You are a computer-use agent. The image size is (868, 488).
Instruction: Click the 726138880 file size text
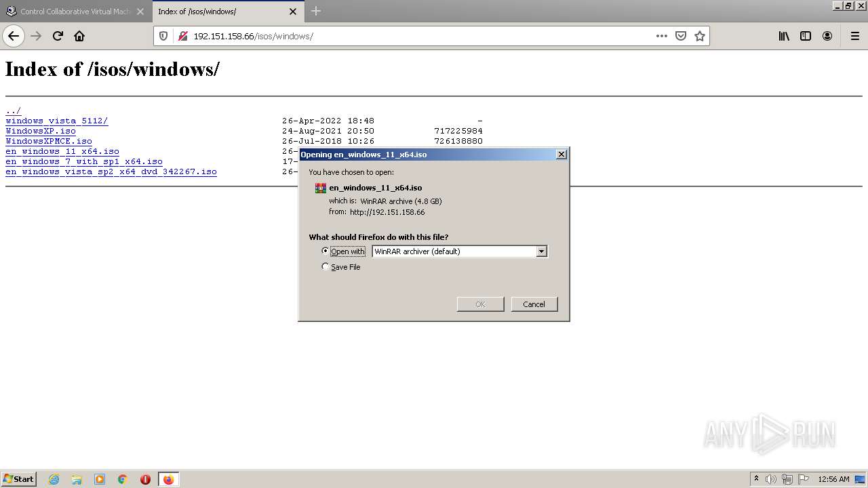458,141
